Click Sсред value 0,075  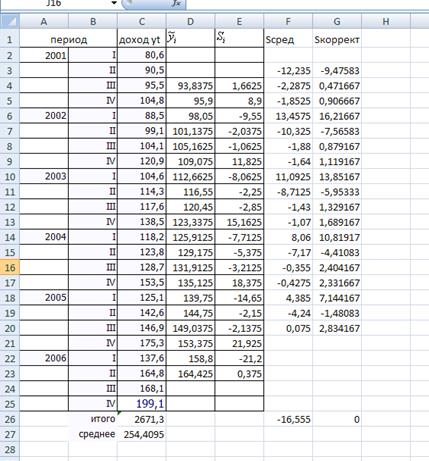click(x=288, y=328)
